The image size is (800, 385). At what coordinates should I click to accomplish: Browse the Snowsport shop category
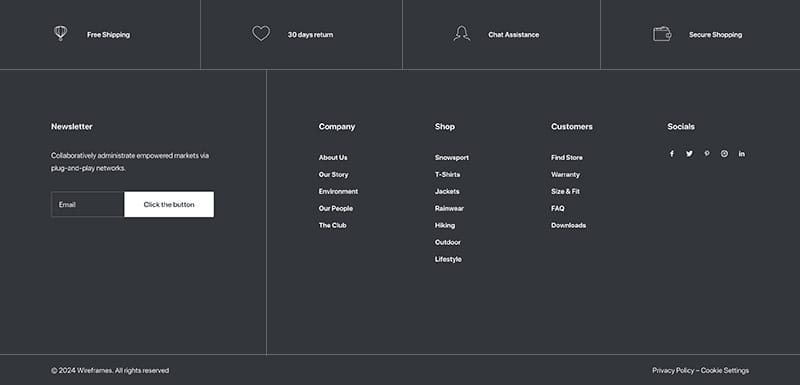[452, 158]
